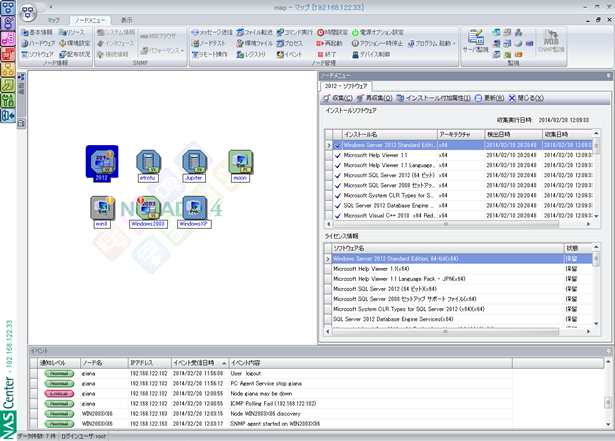
Task: Select the win8 node on map
Action: coord(102,212)
